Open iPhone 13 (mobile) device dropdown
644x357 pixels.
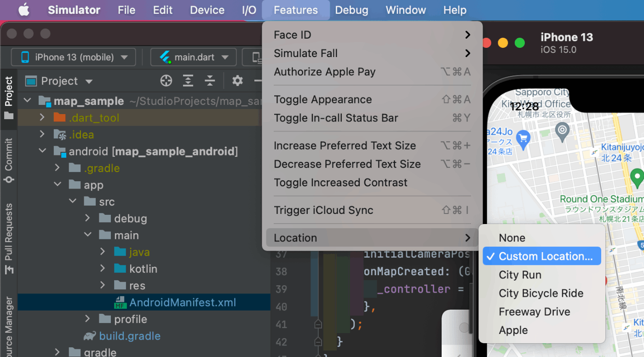74,57
